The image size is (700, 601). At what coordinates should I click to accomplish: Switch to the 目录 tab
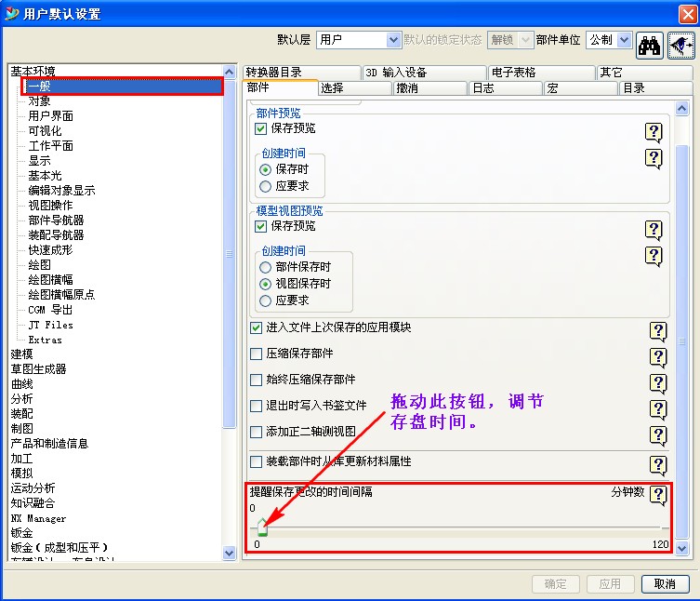coord(655,88)
